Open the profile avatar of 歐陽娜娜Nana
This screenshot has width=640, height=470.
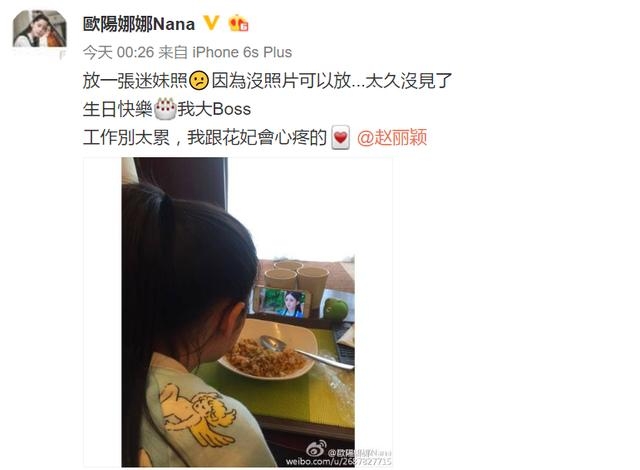[x=40, y=29]
